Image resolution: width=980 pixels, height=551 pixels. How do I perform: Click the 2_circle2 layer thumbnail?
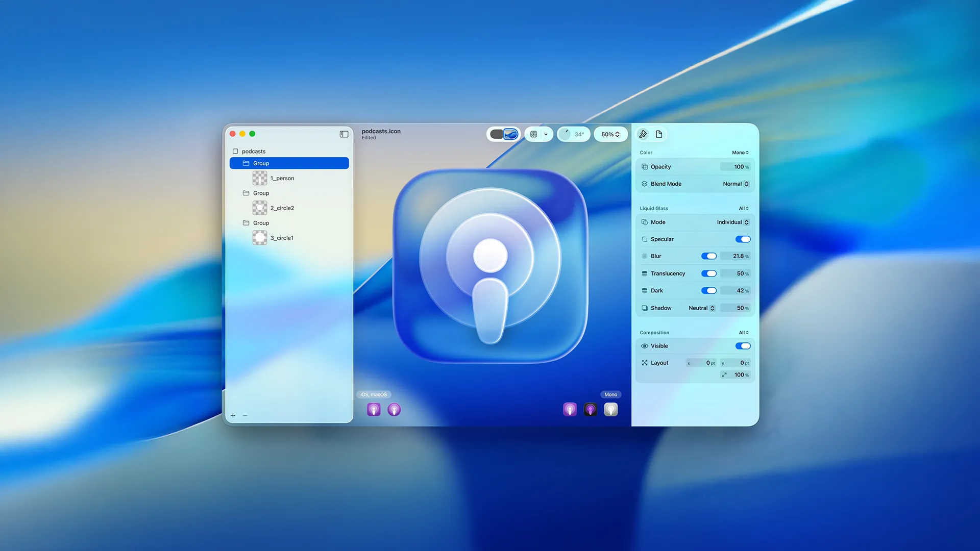click(x=260, y=208)
